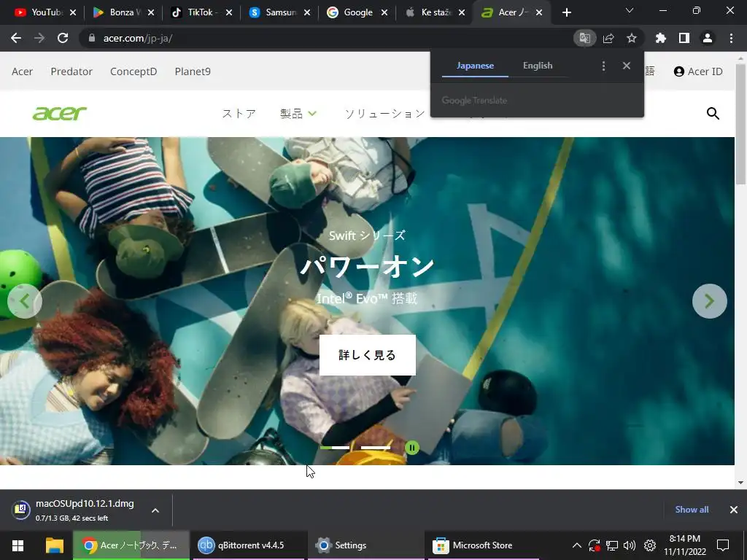Expand the 製品 dropdown menu
Image resolution: width=747 pixels, height=560 pixels.
[298, 113]
